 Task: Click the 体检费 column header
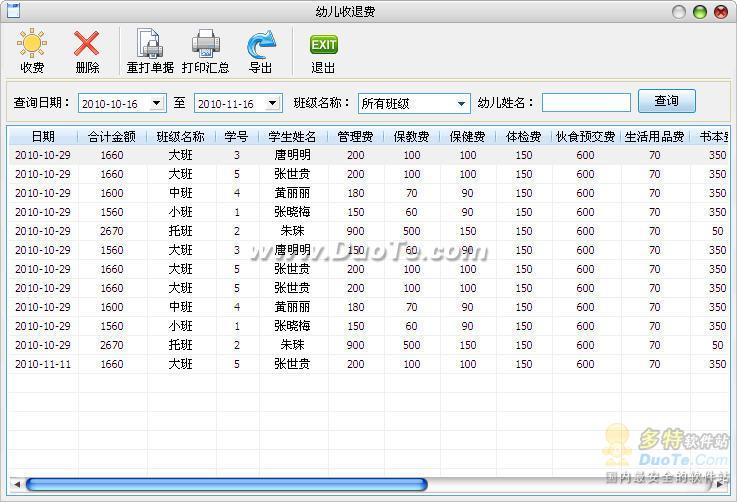[524, 136]
